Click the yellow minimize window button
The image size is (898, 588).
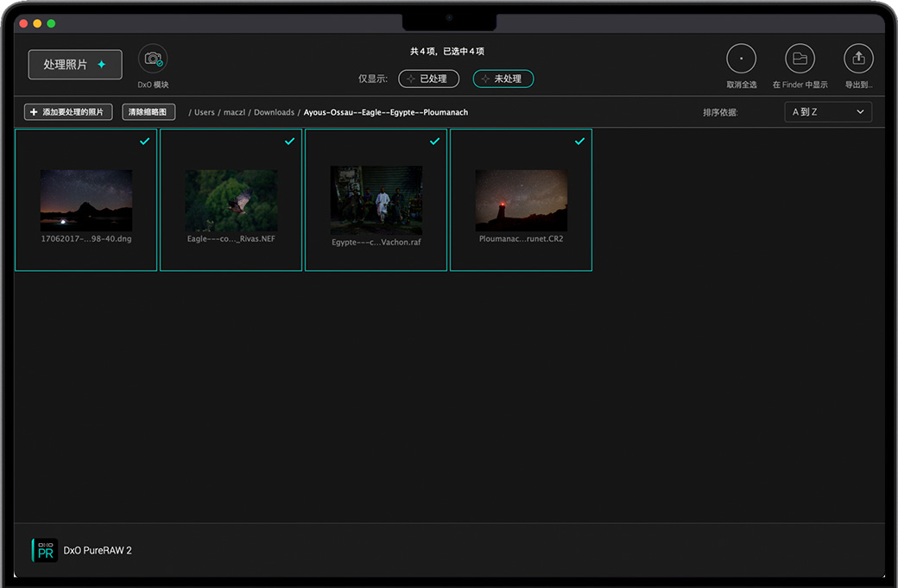click(37, 23)
